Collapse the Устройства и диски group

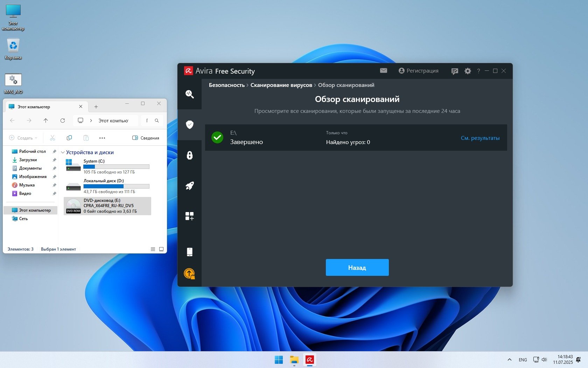click(x=63, y=152)
